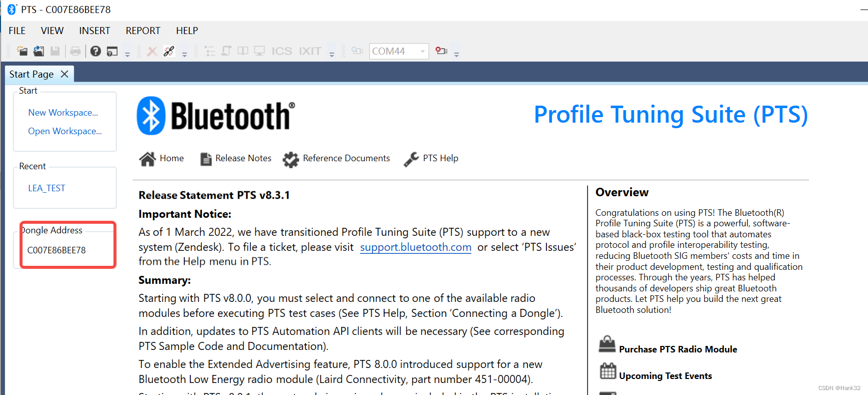The height and width of the screenshot is (395, 868).
Task: Click the Important Notice: heading
Action: 185,214
